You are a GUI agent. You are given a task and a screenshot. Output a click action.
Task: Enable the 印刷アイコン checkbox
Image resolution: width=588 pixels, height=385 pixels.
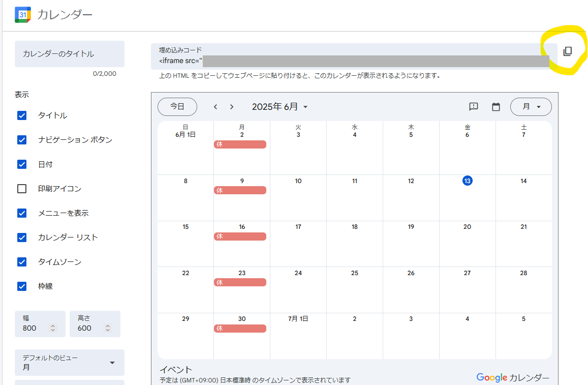pos(22,188)
